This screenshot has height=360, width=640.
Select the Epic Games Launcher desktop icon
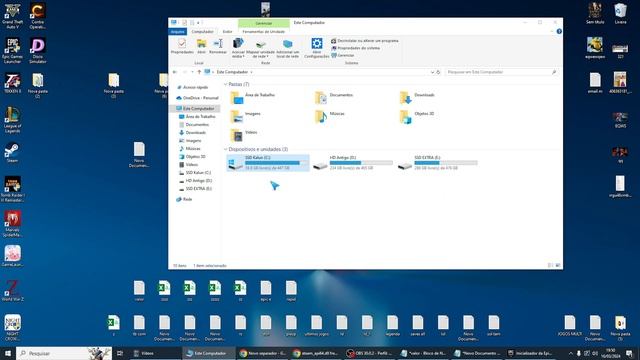click(12, 51)
